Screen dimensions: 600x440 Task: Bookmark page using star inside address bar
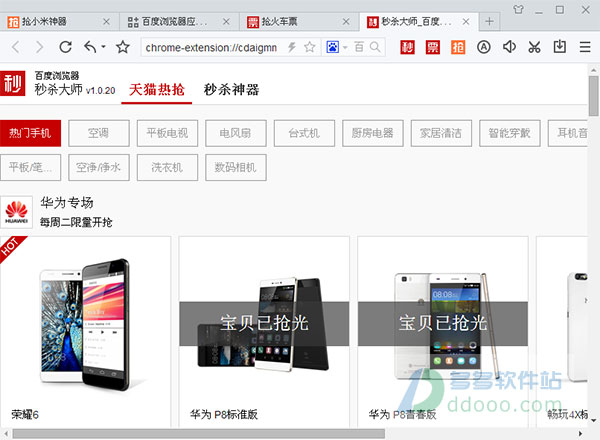[x=310, y=47]
